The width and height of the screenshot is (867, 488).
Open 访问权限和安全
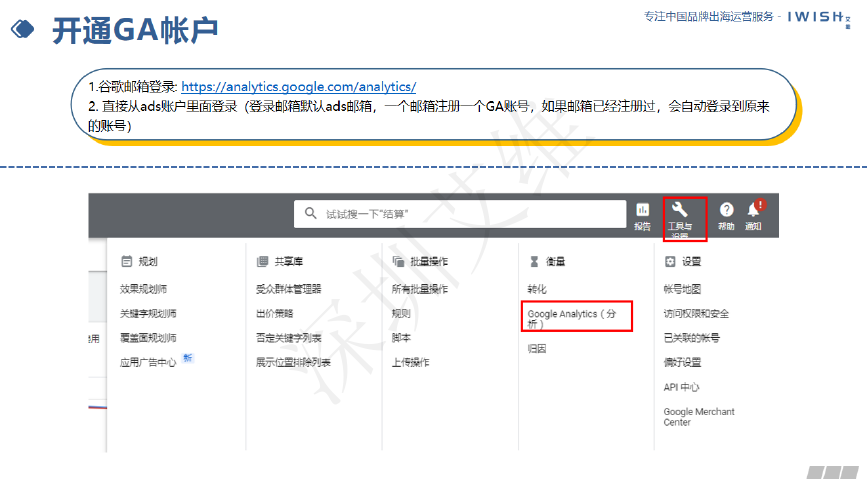point(696,313)
